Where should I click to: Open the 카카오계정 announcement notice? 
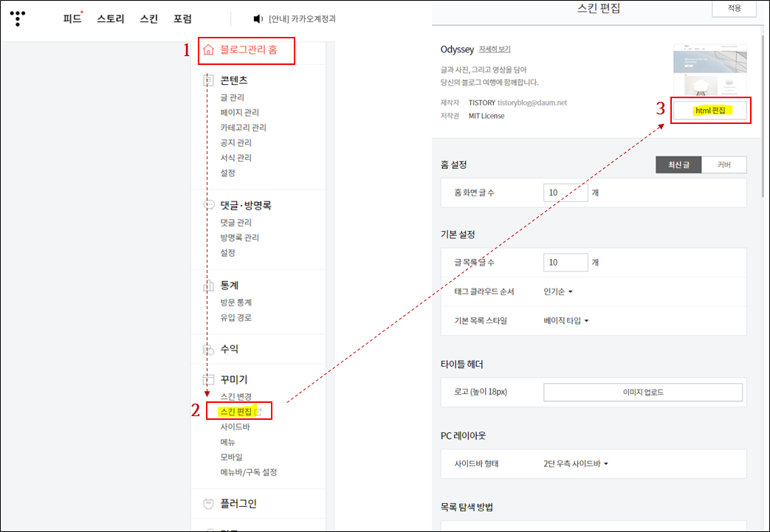302,18
